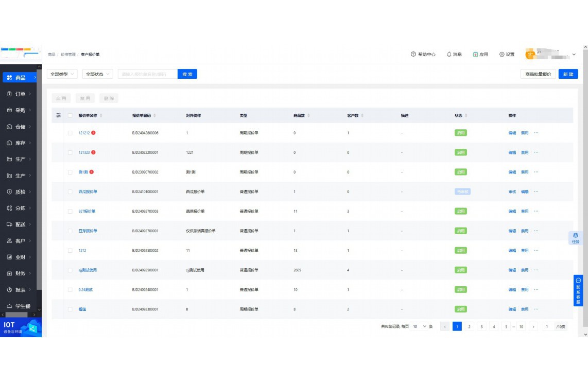
Task: Open the 任务 floating panel icon
Action: [576, 237]
